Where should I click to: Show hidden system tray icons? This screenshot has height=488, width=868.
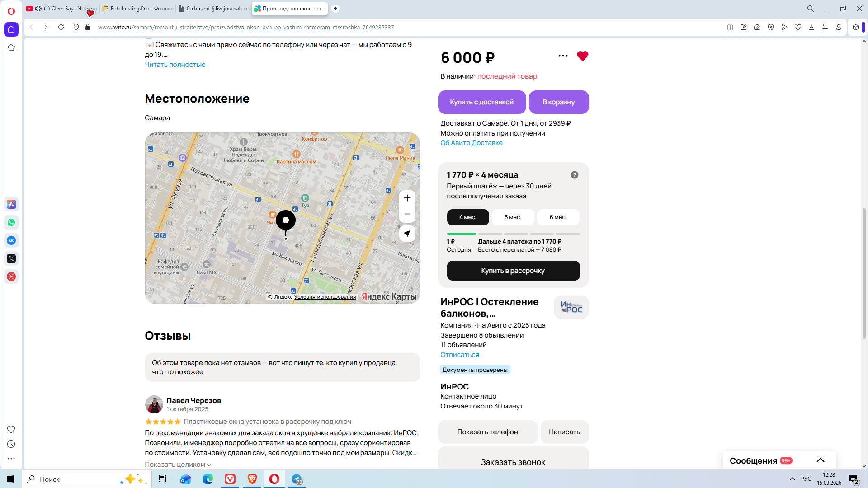[x=792, y=479]
